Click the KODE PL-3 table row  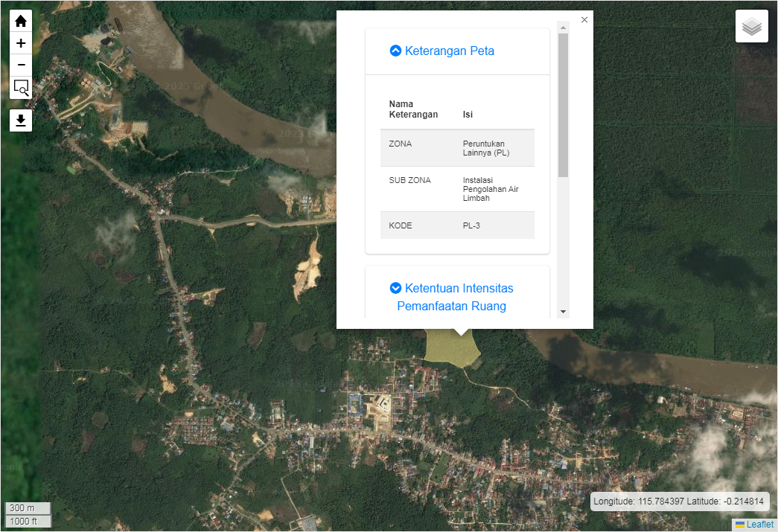[x=457, y=225]
